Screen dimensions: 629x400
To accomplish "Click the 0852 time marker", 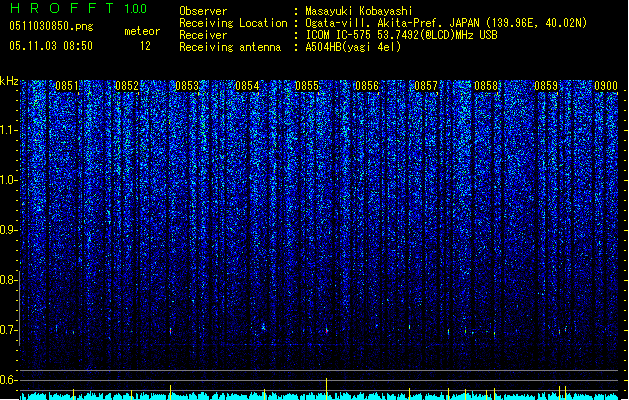I will 127,86.
